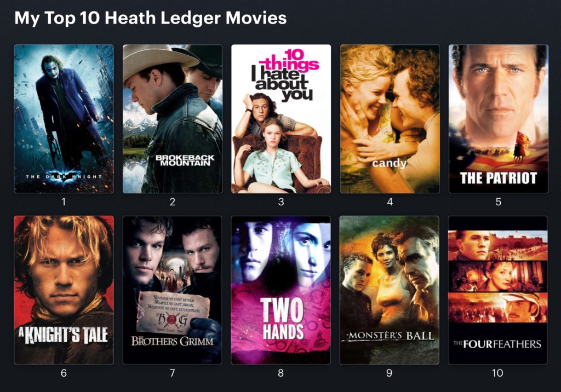Click The Four Feathers poster

(497, 290)
